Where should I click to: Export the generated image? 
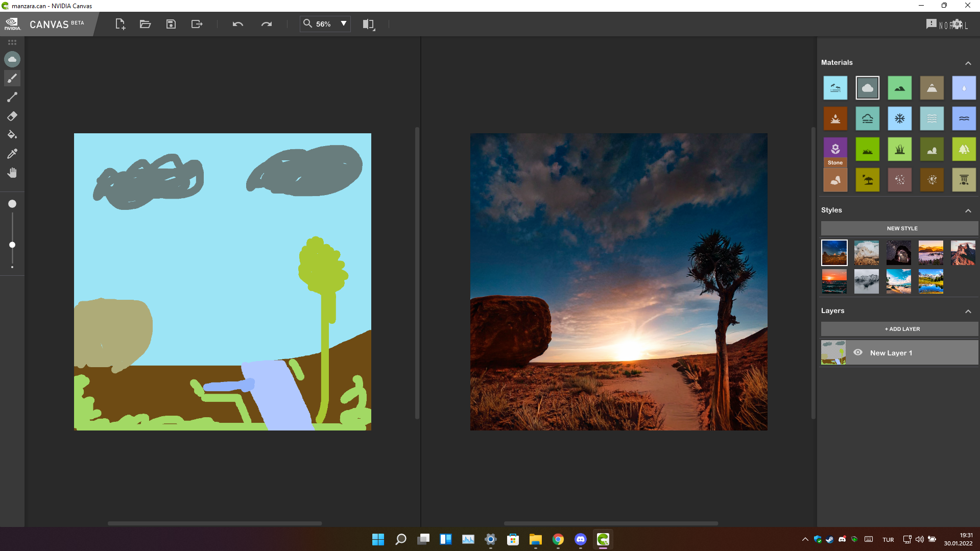(x=197, y=24)
